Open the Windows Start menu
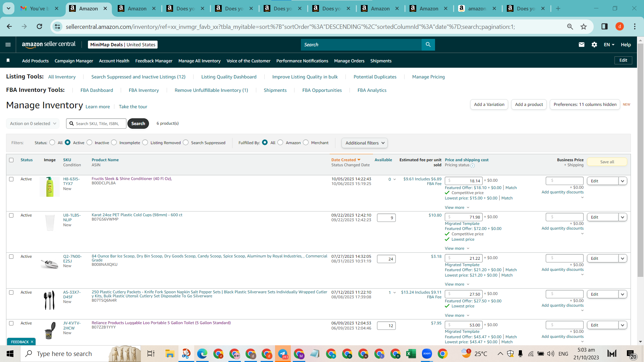 click(10, 354)
